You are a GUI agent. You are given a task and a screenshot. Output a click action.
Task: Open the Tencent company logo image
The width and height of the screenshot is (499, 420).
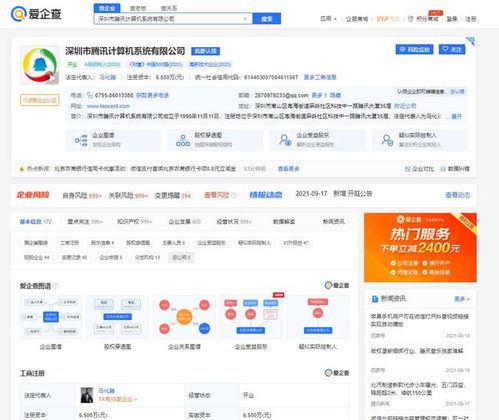pos(40,65)
